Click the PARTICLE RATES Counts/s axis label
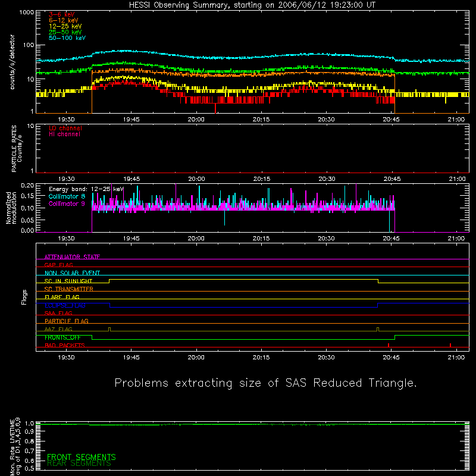 (17, 149)
